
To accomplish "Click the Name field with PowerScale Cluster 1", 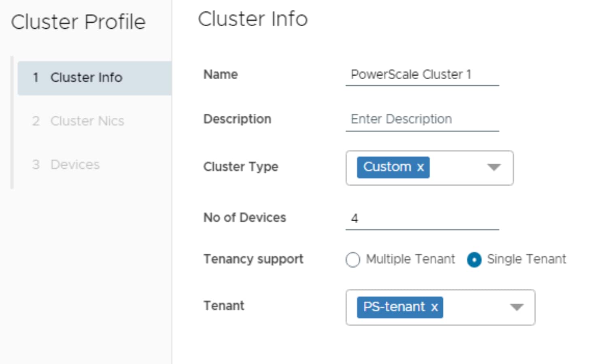I will (422, 75).
